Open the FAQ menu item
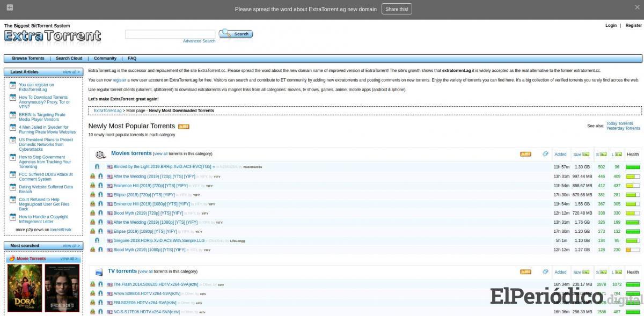Viewport: 644px width, 316px height. click(x=132, y=58)
